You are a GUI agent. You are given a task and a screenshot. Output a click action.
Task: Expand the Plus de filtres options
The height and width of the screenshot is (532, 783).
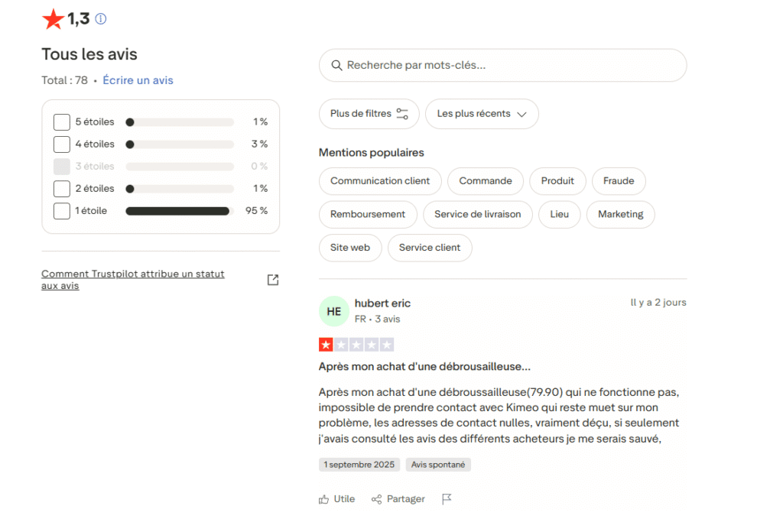(369, 114)
